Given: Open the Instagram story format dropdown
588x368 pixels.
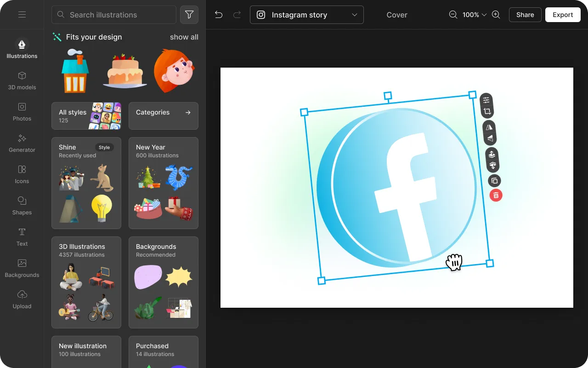Looking at the screenshot, I should click(x=307, y=15).
